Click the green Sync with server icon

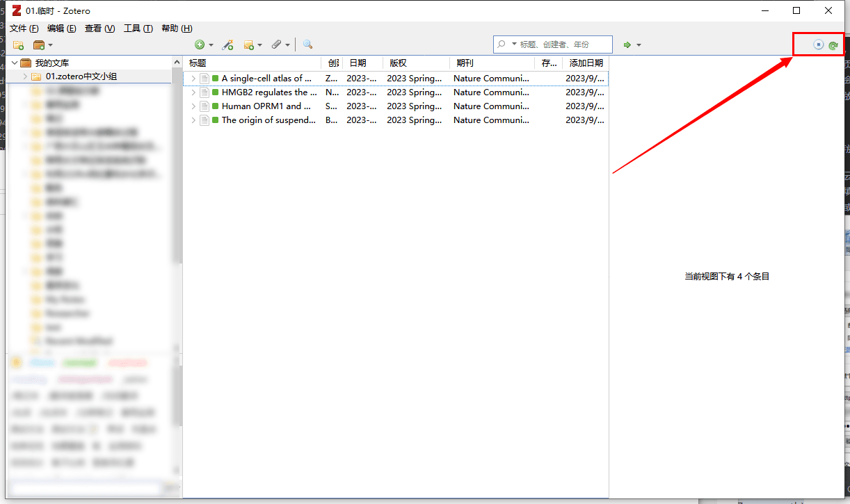click(x=833, y=45)
